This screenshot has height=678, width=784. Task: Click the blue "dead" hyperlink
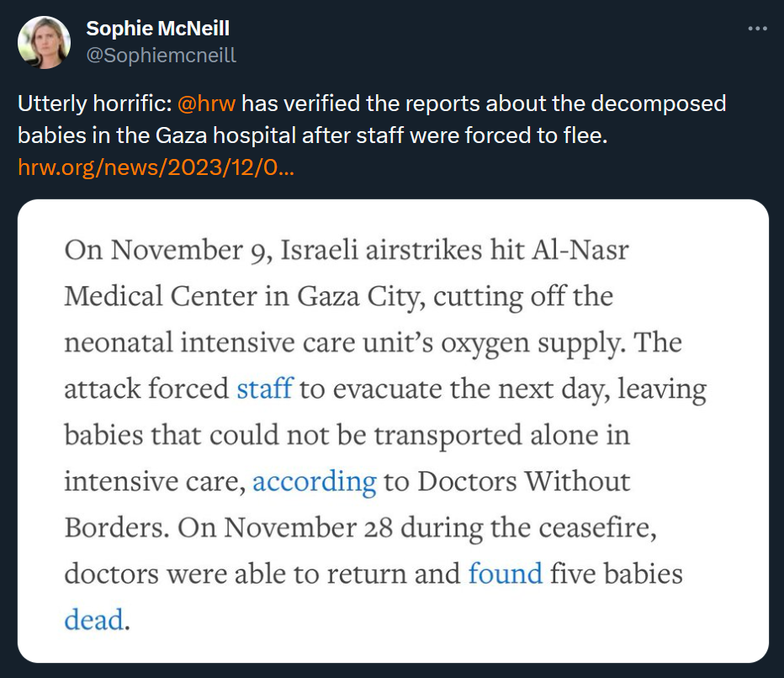click(94, 620)
